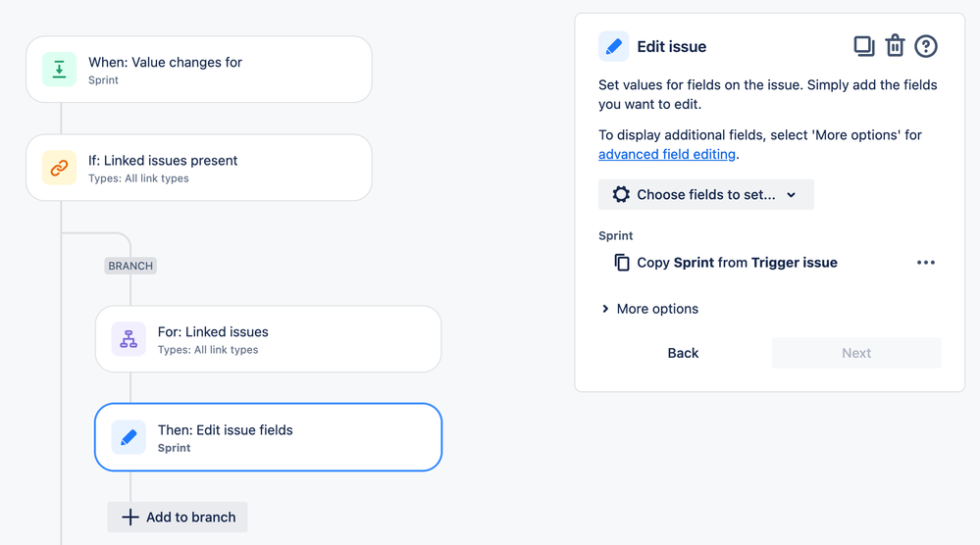Click 'Sprint' subtitle under When trigger
This screenshot has height=545, width=980.
click(x=103, y=80)
